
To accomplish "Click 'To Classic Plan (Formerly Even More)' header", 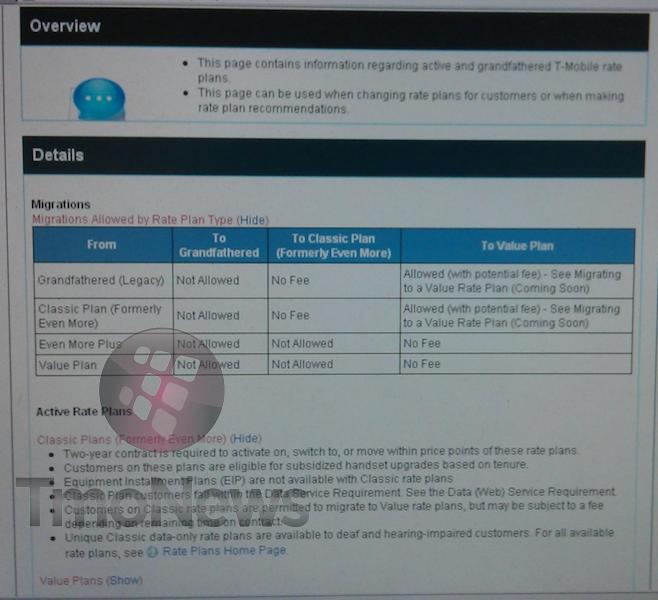I will click(x=334, y=246).
